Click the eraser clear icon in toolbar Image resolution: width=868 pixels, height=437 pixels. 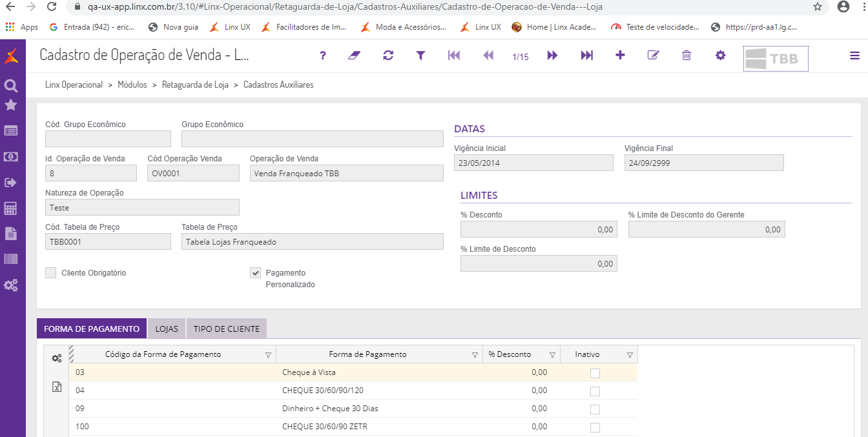(x=353, y=56)
